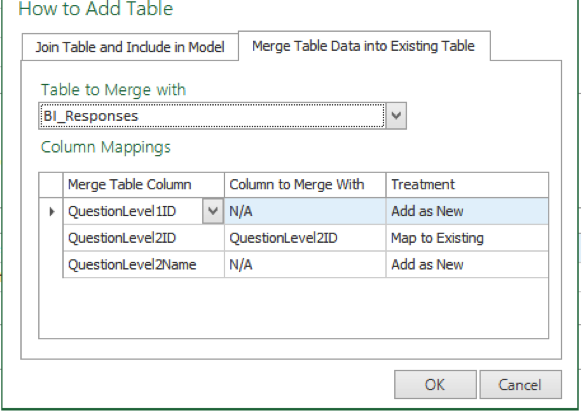Select the Map to Existing treatment cell

pyautogui.click(x=467, y=238)
